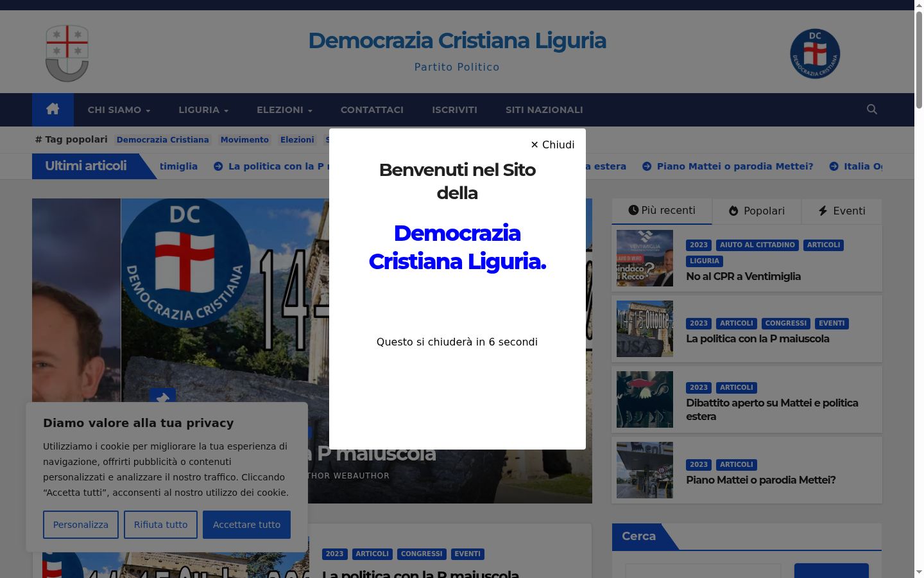This screenshot has width=924, height=578.
Task: Select the Democrazia Cristiana popular tag
Action: [163, 139]
